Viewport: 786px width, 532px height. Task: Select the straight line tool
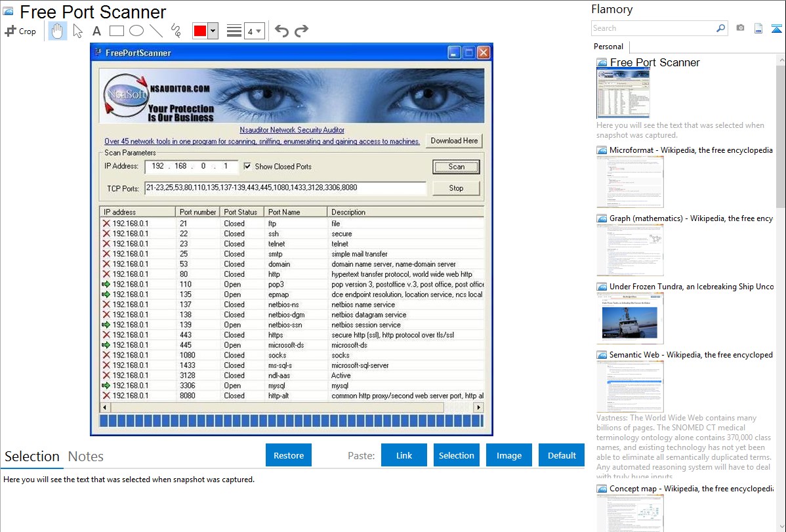click(156, 31)
